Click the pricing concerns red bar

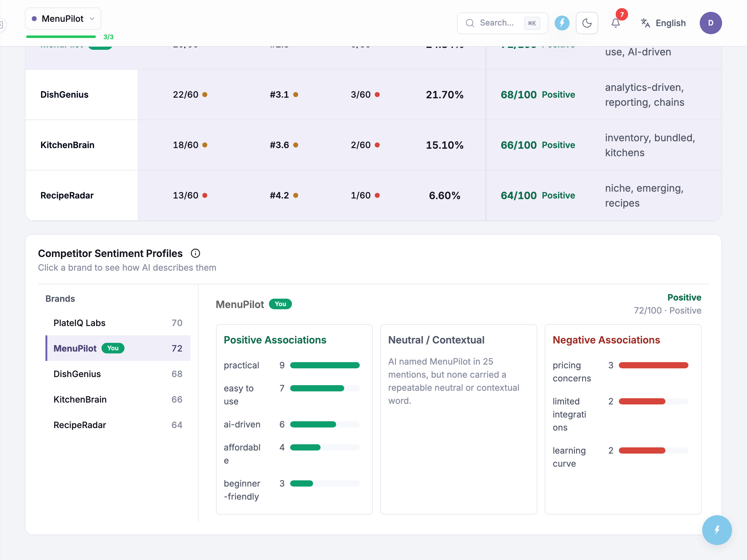click(653, 365)
